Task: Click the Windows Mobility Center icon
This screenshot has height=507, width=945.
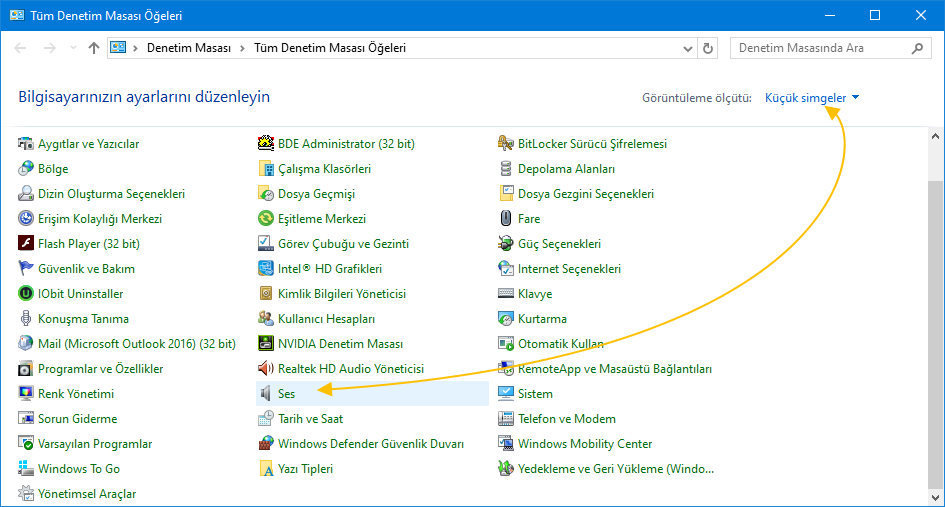Action: point(506,444)
